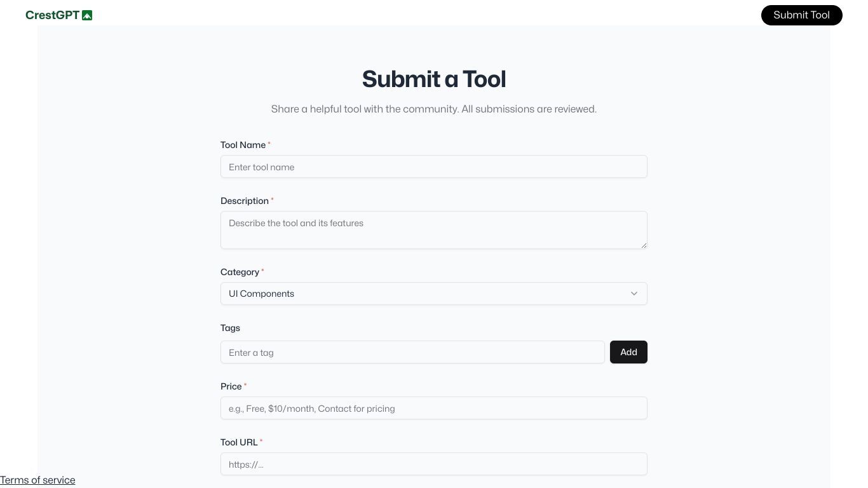Click the Submit a Tool heading

click(x=434, y=79)
